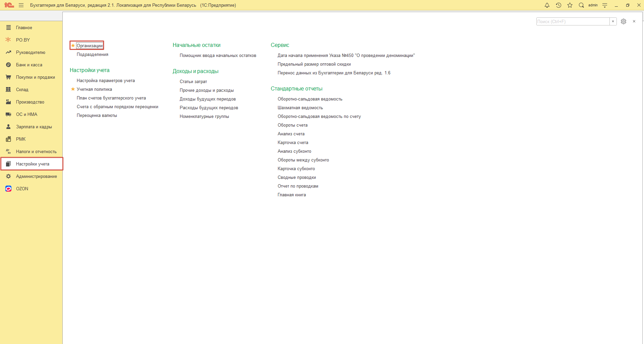Image resolution: width=644 pixels, height=344 pixels.
Task: Open Покупки и продажи section
Action: (x=31, y=77)
